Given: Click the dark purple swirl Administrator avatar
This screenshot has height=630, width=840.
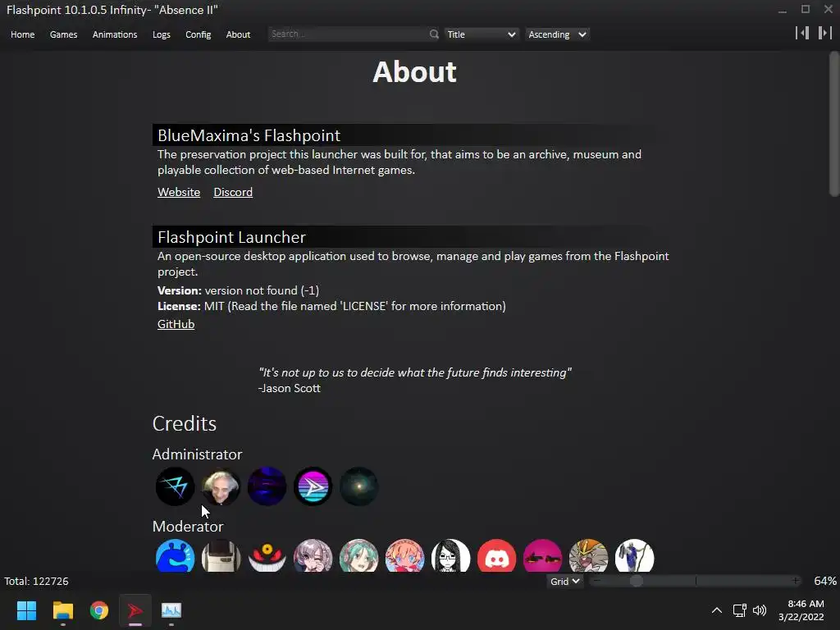Looking at the screenshot, I should pos(267,486).
